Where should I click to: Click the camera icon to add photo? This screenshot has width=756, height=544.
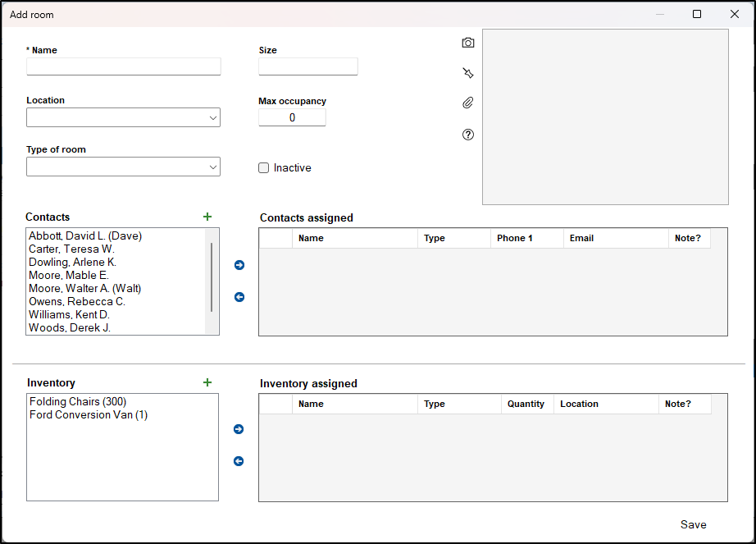468,43
